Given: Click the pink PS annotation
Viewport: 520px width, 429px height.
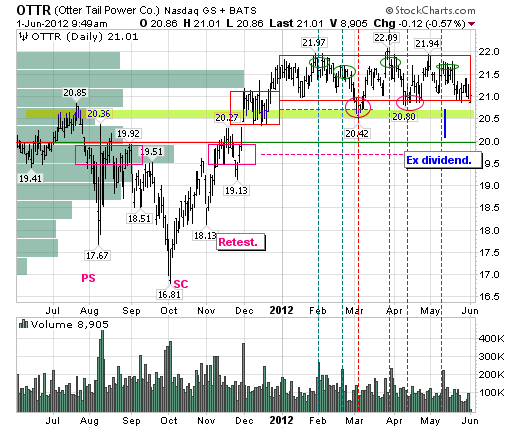Looking at the screenshot, I should point(88,278).
